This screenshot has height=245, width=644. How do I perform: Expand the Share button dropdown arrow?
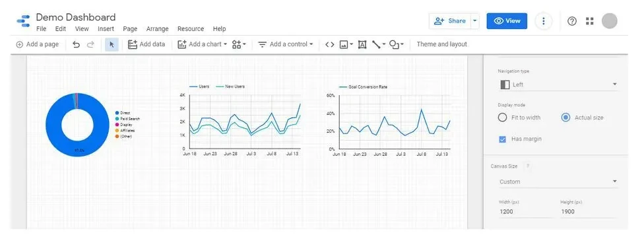(x=475, y=21)
